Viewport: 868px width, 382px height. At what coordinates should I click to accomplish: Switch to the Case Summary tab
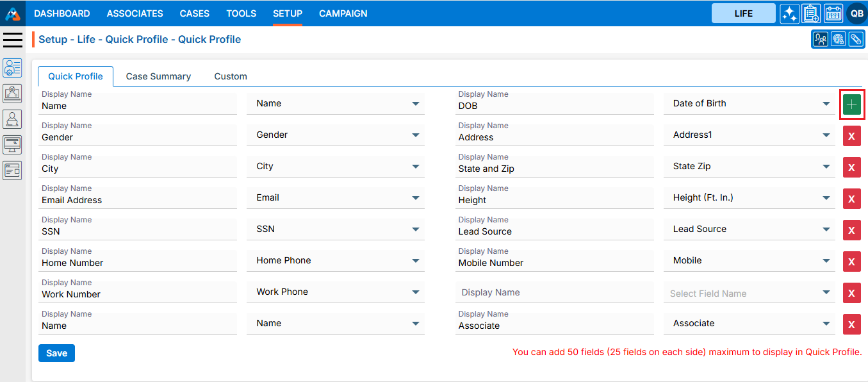[158, 76]
